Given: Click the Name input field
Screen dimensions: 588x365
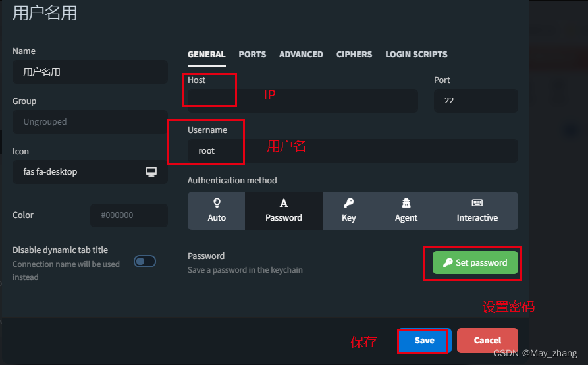Looking at the screenshot, I should coord(90,72).
